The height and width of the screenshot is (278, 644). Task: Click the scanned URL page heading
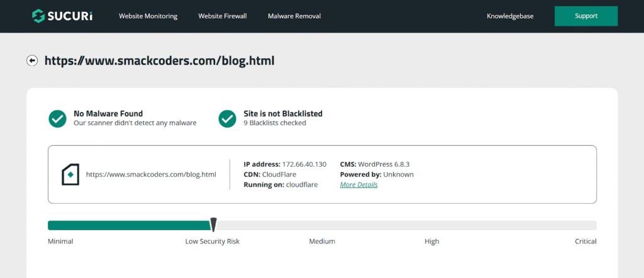coord(159,61)
